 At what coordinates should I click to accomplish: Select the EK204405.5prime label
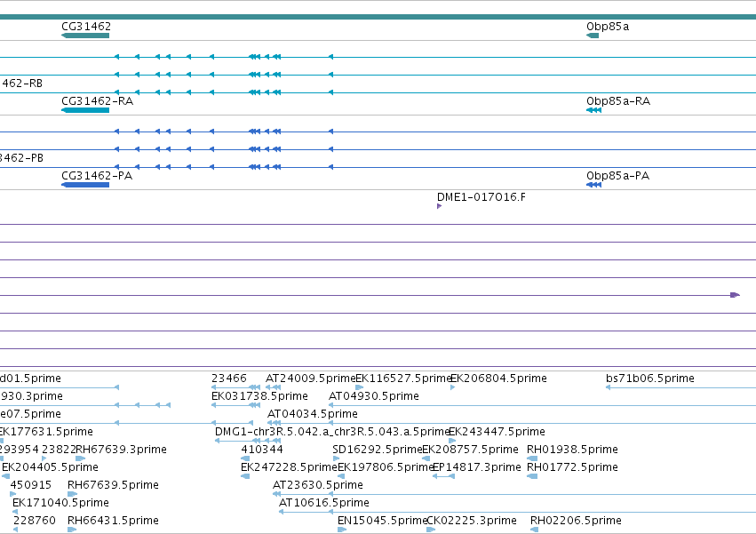[x=50, y=467]
